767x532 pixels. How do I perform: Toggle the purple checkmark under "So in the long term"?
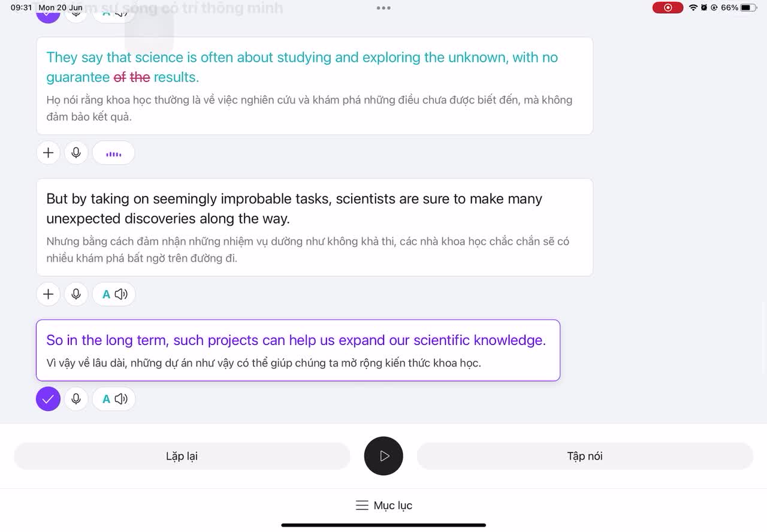tap(49, 399)
